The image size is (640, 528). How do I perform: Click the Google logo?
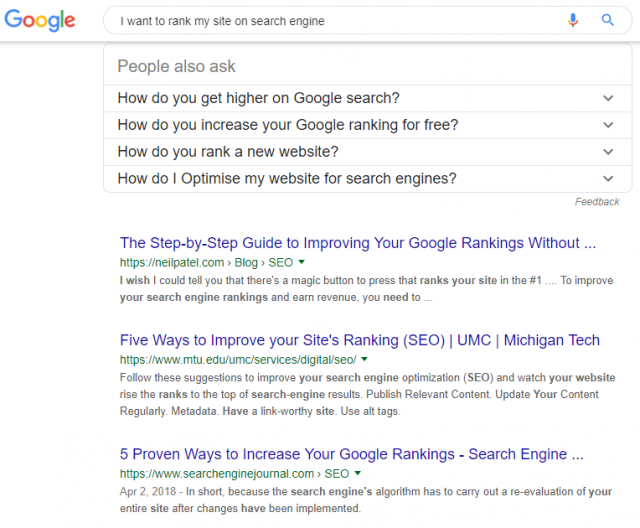coord(40,20)
